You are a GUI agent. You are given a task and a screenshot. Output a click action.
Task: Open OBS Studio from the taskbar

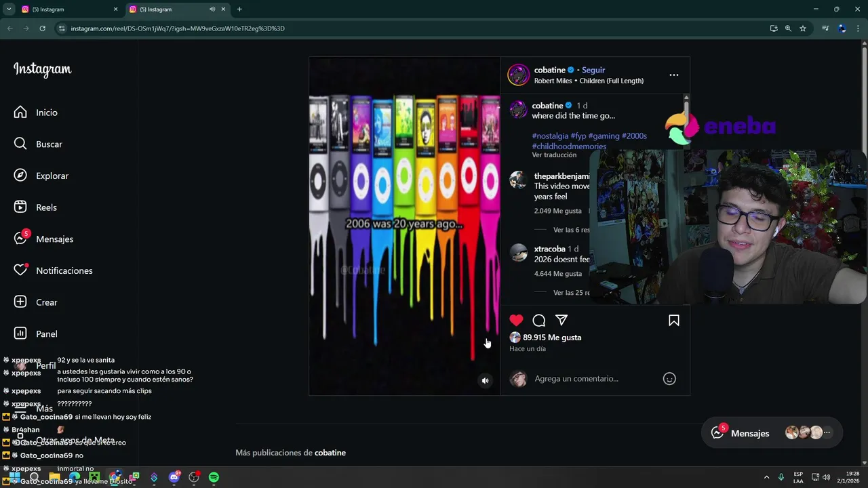click(194, 477)
